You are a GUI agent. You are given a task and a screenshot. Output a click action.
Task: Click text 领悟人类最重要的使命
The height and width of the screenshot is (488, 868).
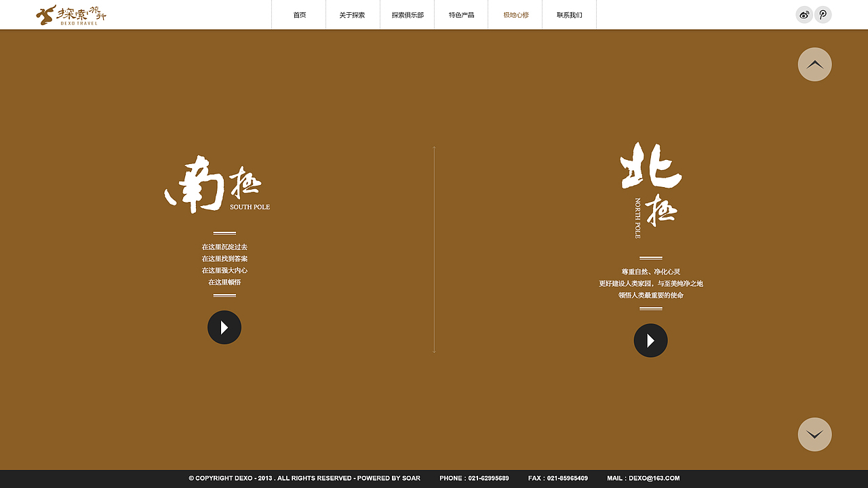pyautogui.click(x=651, y=296)
